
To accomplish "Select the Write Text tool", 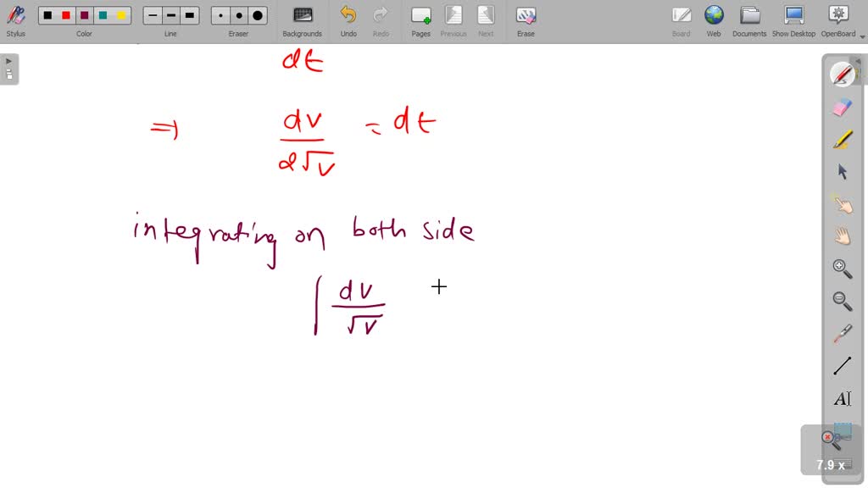I will pyautogui.click(x=842, y=398).
